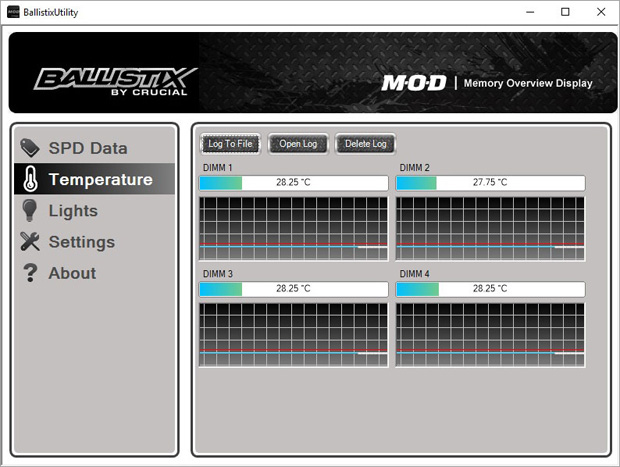
Task: Maximize the BallistixUtility window
Action: 565,12
